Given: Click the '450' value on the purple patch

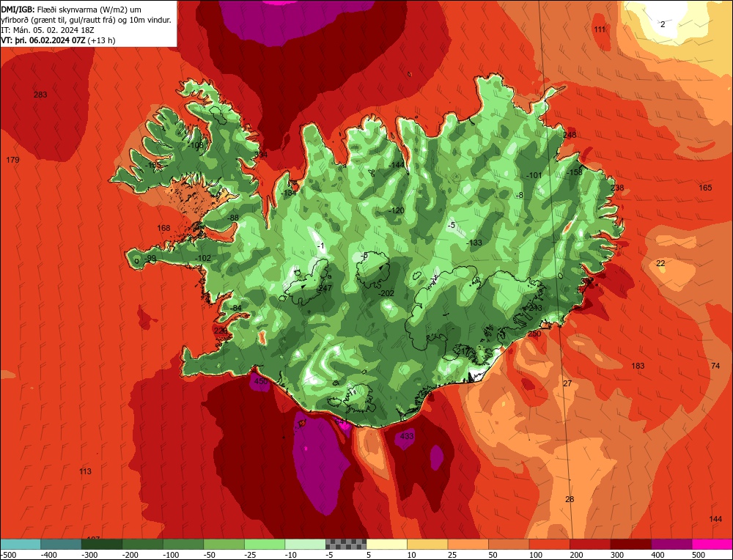Looking at the screenshot, I should [261, 381].
